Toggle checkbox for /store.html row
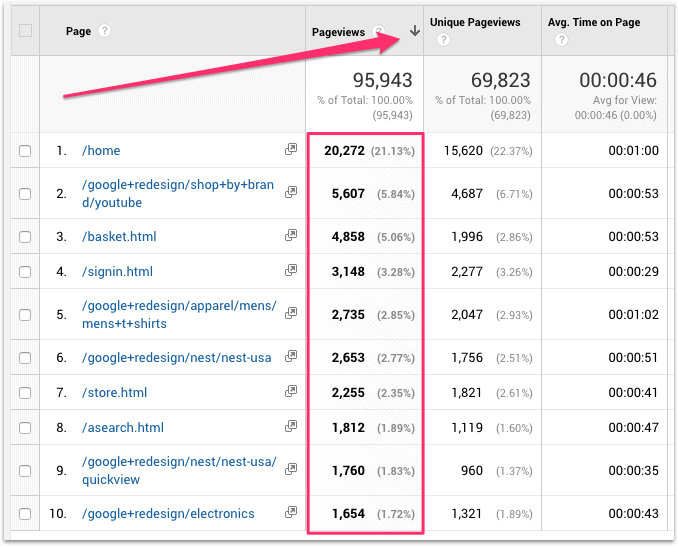The image size is (678, 546). point(25,393)
